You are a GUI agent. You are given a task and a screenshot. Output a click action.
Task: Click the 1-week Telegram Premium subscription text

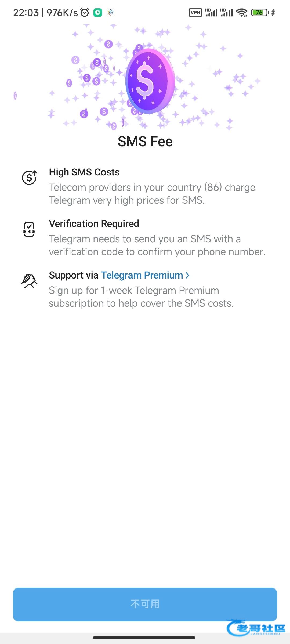pyautogui.click(x=141, y=297)
